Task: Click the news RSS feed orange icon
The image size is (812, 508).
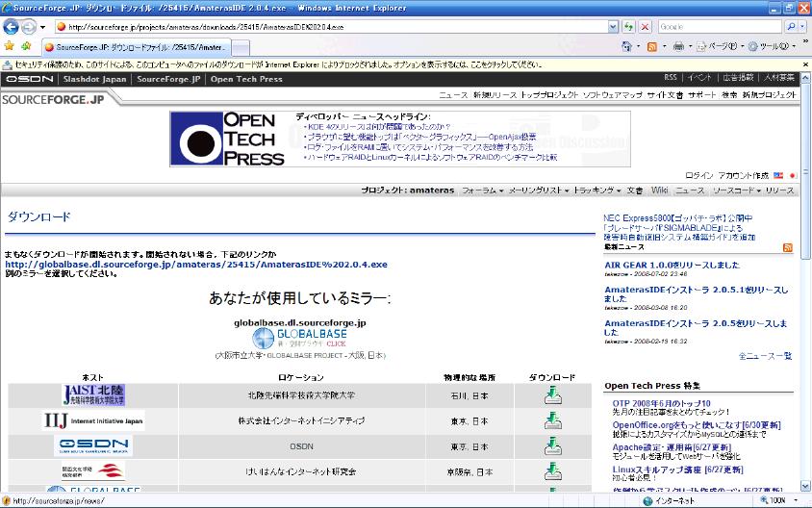Action: click(x=788, y=247)
